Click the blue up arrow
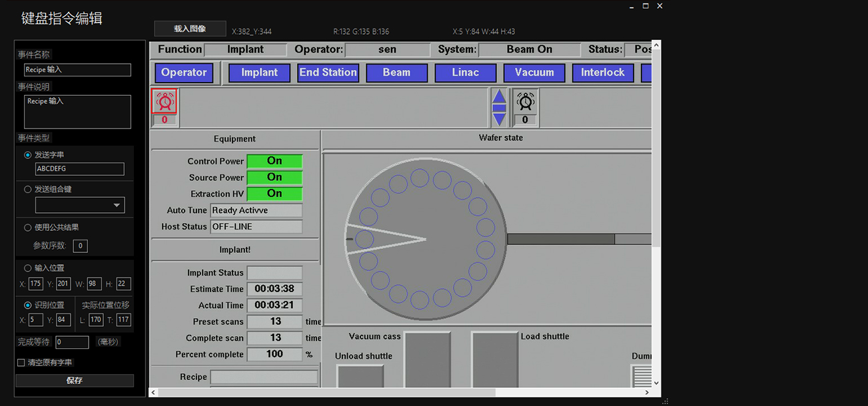 [499, 97]
